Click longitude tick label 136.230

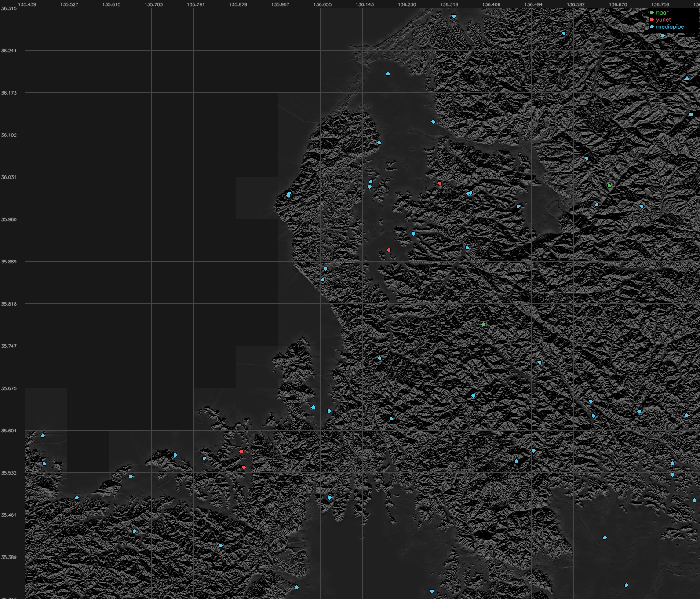point(407,4)
